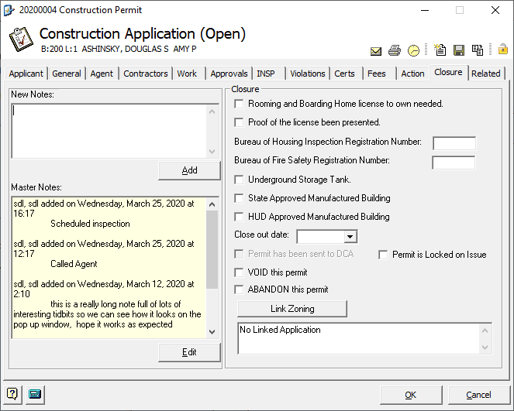The image size is (514, 411).
Task: Open the Certs tab
Action: [345, 73]
